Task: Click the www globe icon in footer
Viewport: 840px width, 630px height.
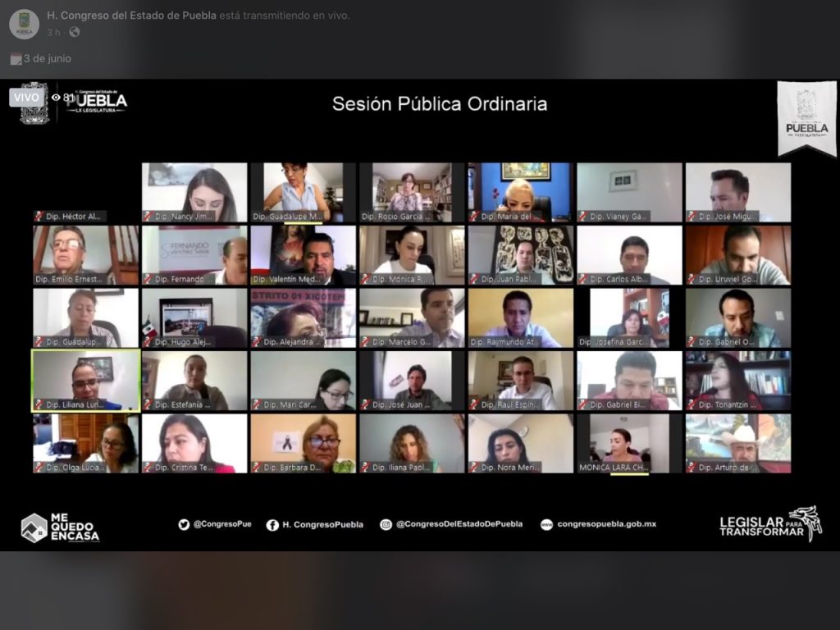Action: [x=546, y=525]
